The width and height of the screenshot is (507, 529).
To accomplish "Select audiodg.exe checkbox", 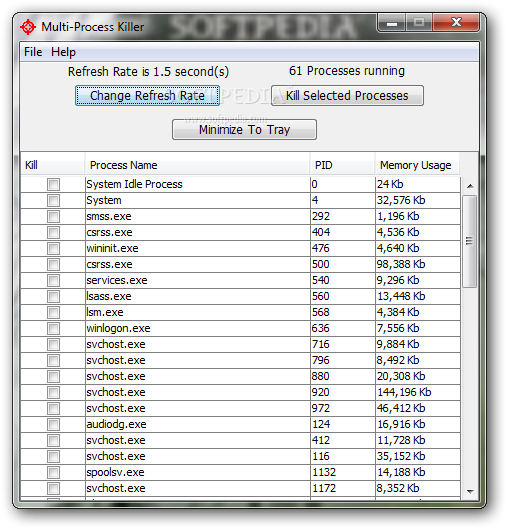I will coord(53,424).
